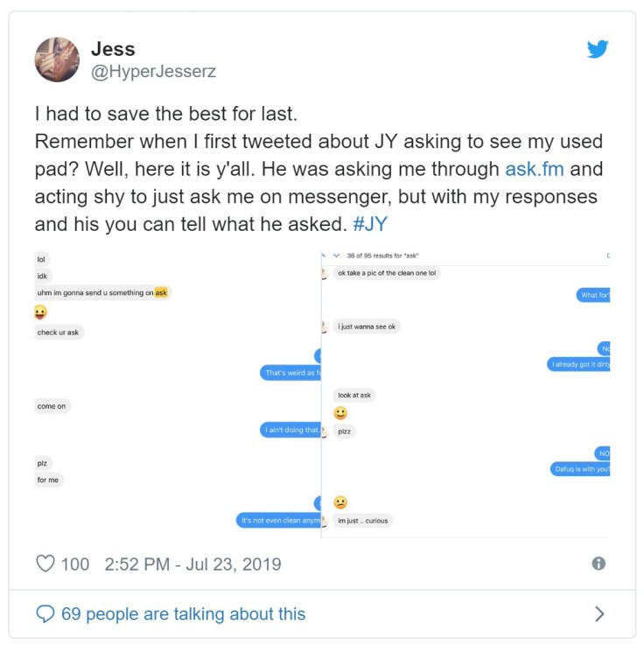Click the highlighted "ask" search match
644x645 pixels.
click(x=161, y=292)
